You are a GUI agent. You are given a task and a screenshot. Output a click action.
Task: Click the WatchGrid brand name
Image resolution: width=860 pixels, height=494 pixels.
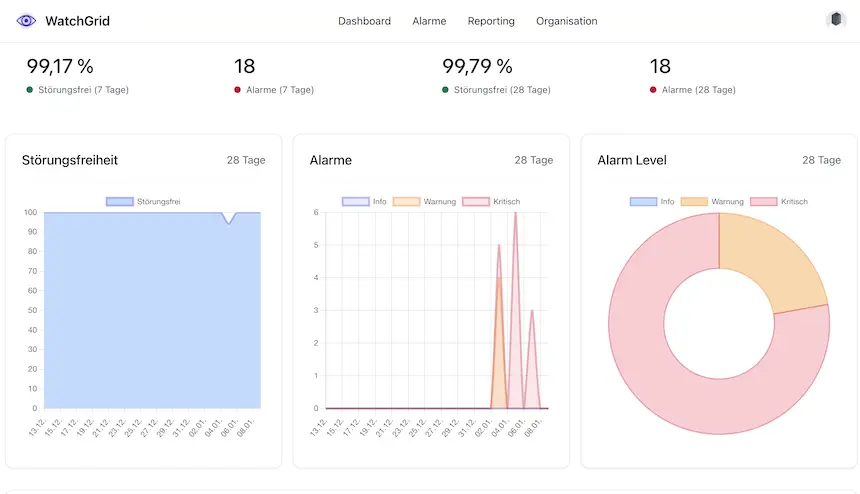click(77, 21)
